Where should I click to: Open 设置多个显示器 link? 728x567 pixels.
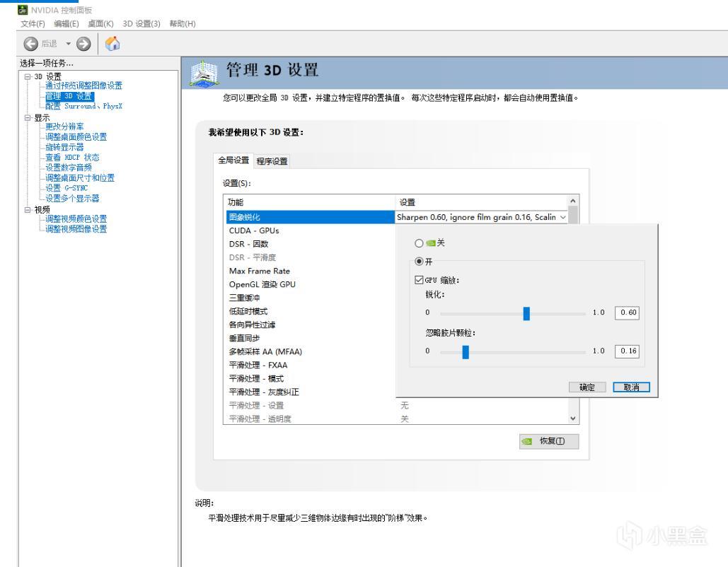click(x=72, y=198)
